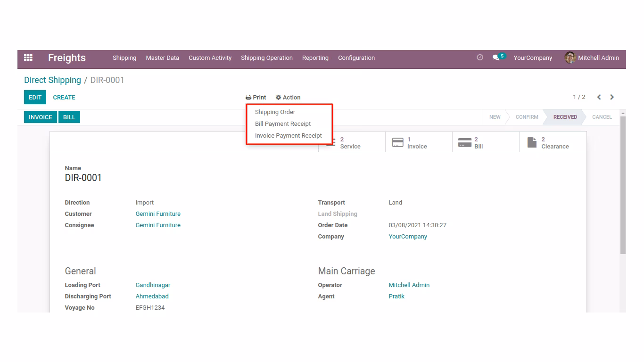This screenshot has height=362, width=644.
Task: Click the CREATE button
Action: pos(64,98)
